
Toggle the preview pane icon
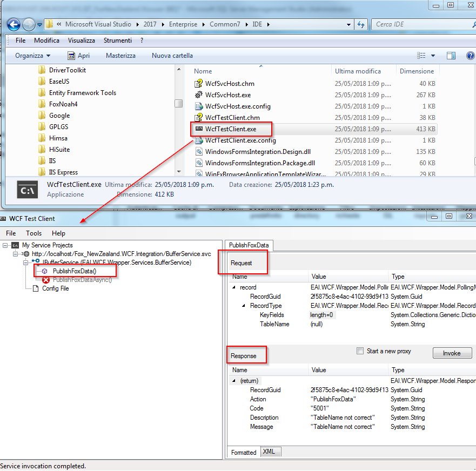[451, 56]
